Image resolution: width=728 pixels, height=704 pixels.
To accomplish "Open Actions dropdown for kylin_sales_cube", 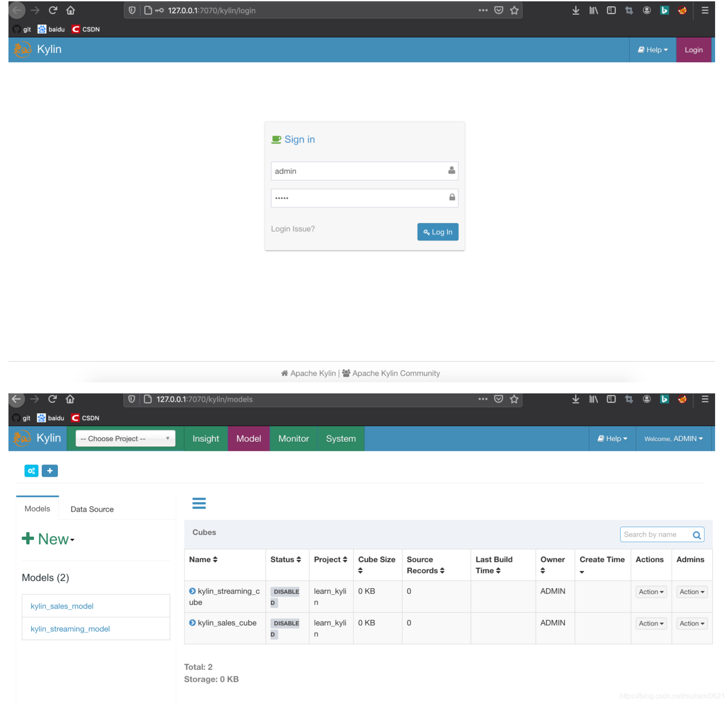I will [651, 623].
